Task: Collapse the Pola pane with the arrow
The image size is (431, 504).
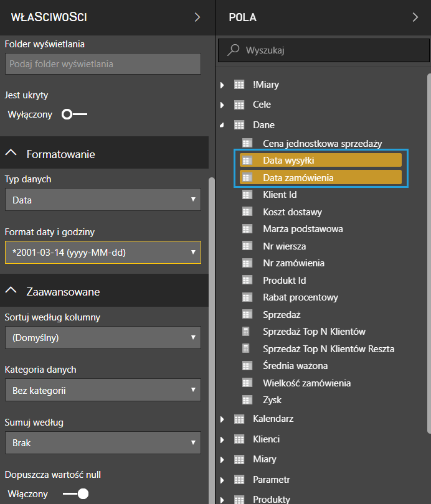Action: tap(415, 17)
